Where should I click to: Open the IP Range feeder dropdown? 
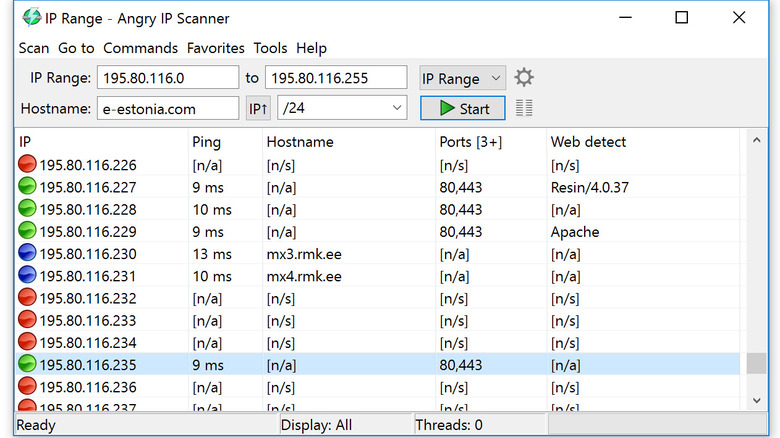click(x=463, y=78)
